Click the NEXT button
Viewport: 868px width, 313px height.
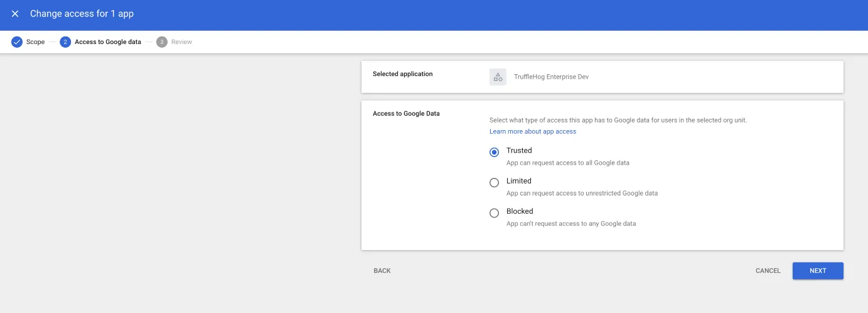pos(818,271)
